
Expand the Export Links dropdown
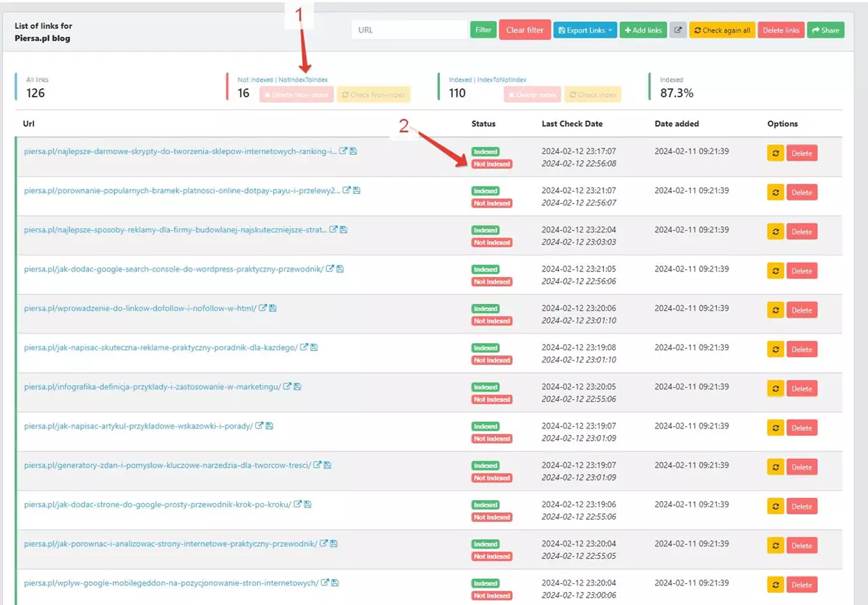(584, 30)
